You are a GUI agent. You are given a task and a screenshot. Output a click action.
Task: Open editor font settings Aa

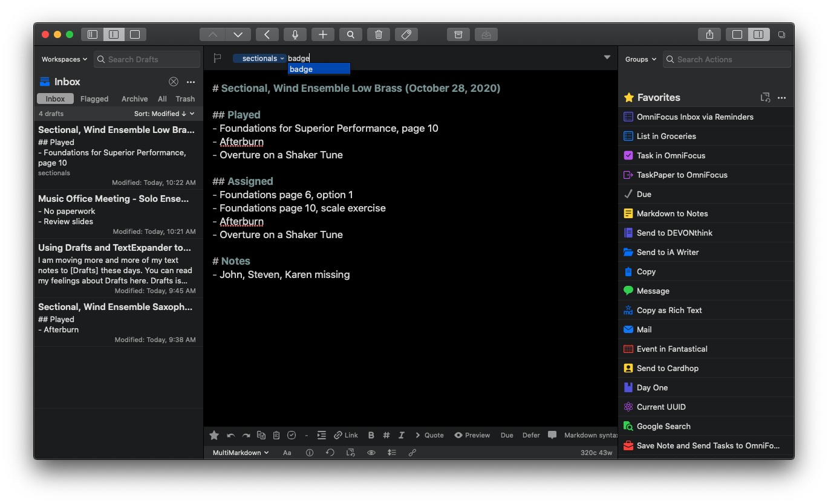(287, 453)
